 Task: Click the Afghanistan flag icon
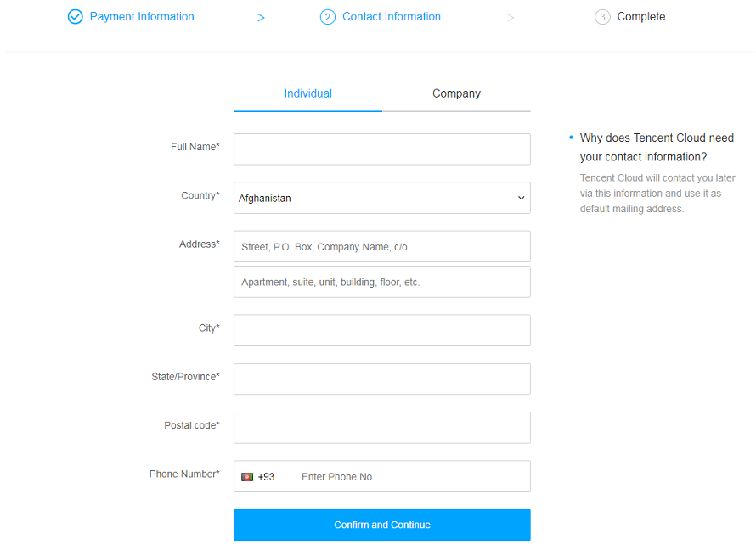(247, 477)
